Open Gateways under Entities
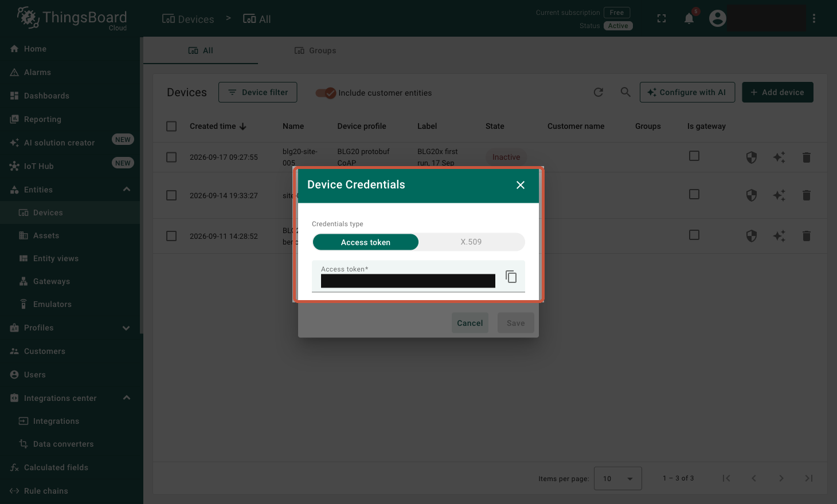837x504 pixels. (x=70, y=281)
